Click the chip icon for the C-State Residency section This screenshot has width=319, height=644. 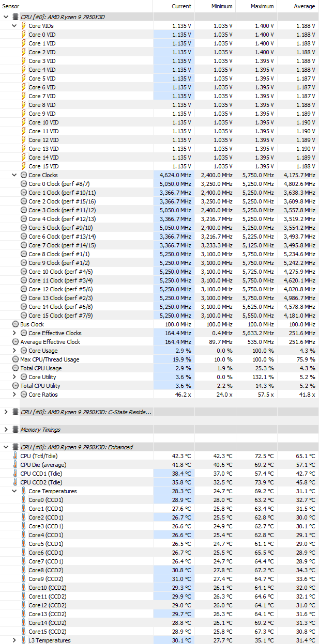pyautogui.click(x=16, y=412)
